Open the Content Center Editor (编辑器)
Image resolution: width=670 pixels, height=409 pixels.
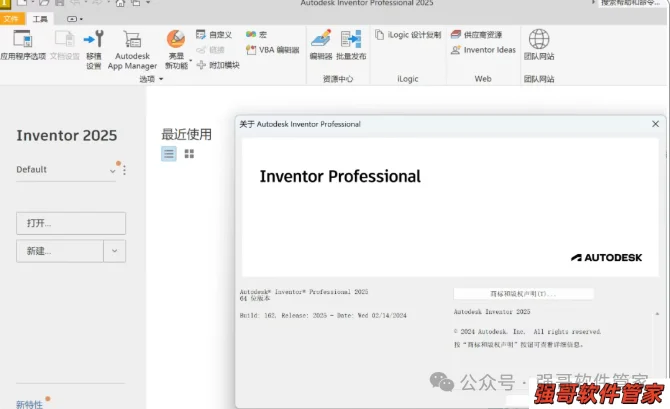[x=321, y=44]
